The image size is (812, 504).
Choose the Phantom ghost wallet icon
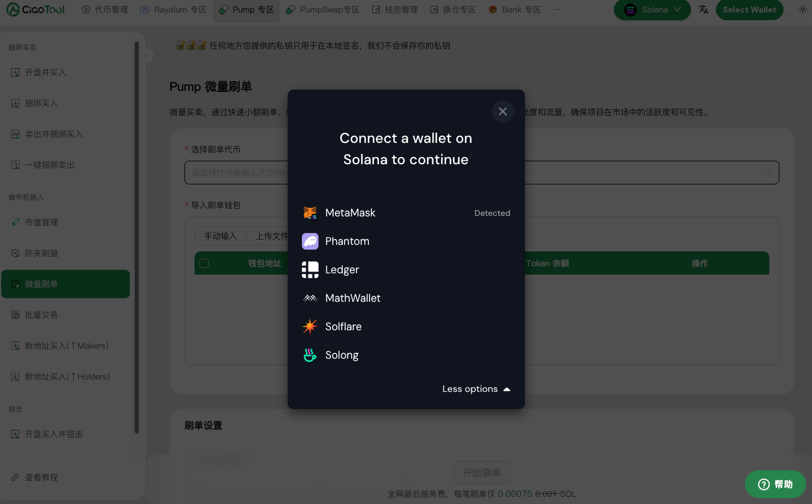coord(310,241)
